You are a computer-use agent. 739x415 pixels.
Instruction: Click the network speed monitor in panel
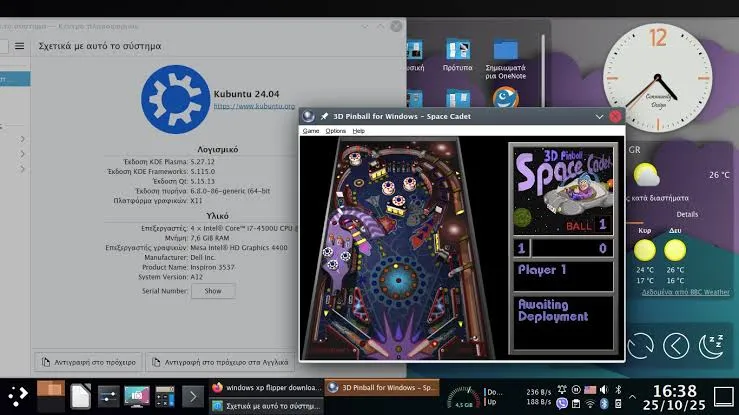click(519, 397)
